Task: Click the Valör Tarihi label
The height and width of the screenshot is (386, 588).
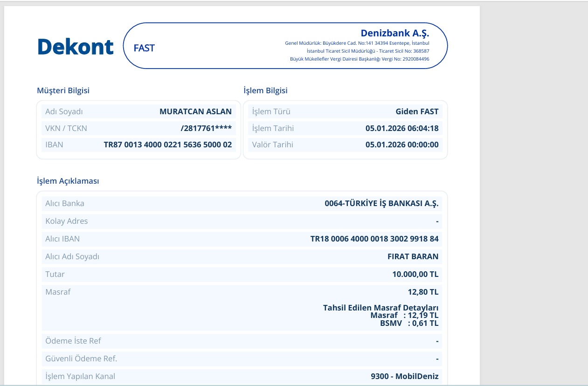Action: [x=272, y=145]
